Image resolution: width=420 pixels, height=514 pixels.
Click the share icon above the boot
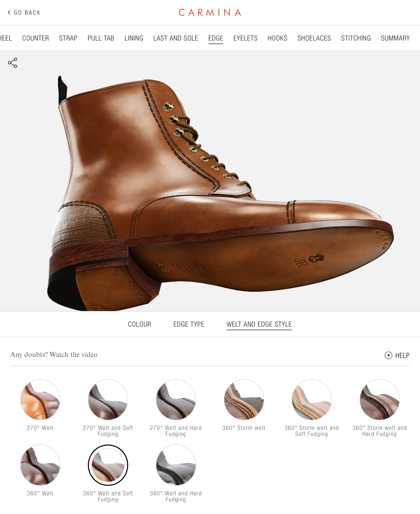(x=13, y=63)
